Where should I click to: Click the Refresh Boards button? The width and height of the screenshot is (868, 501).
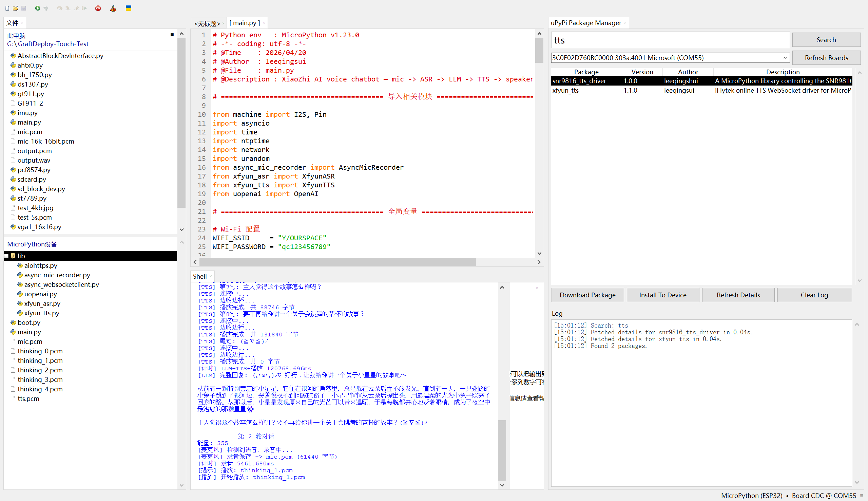(x=826, y=58)
